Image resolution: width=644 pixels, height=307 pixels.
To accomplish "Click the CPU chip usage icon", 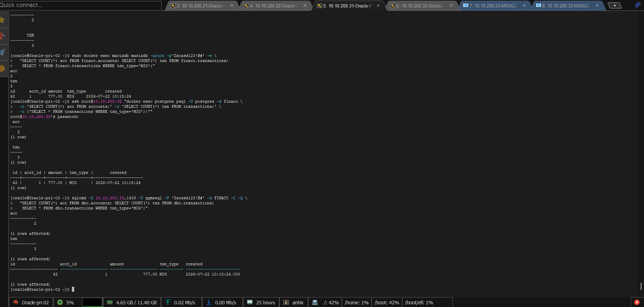I will point(60,302).
